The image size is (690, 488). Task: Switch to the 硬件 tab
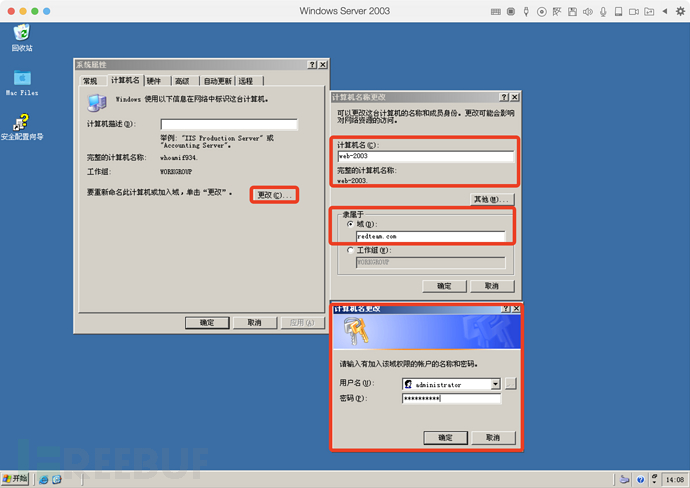tap(154, 81)
